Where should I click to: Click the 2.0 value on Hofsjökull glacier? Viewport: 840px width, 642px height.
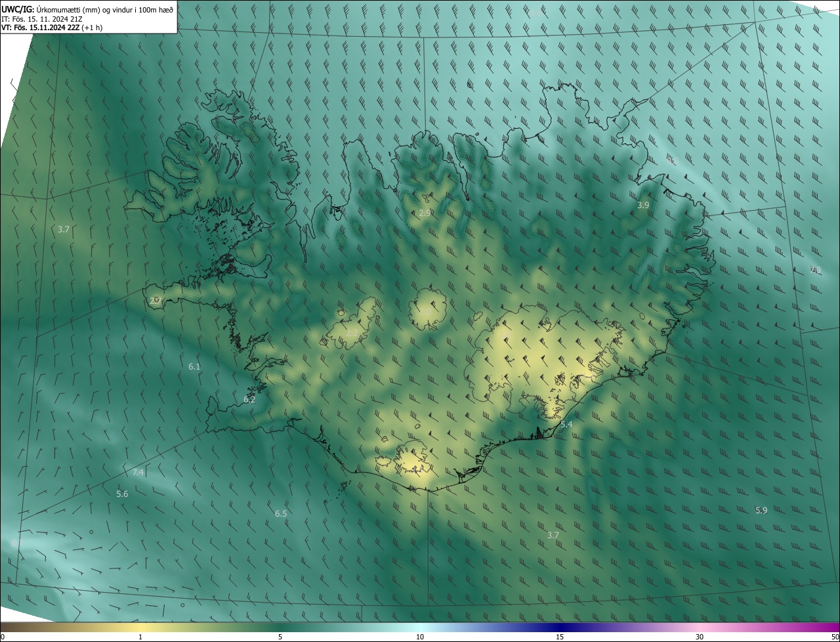pos(426,311)
